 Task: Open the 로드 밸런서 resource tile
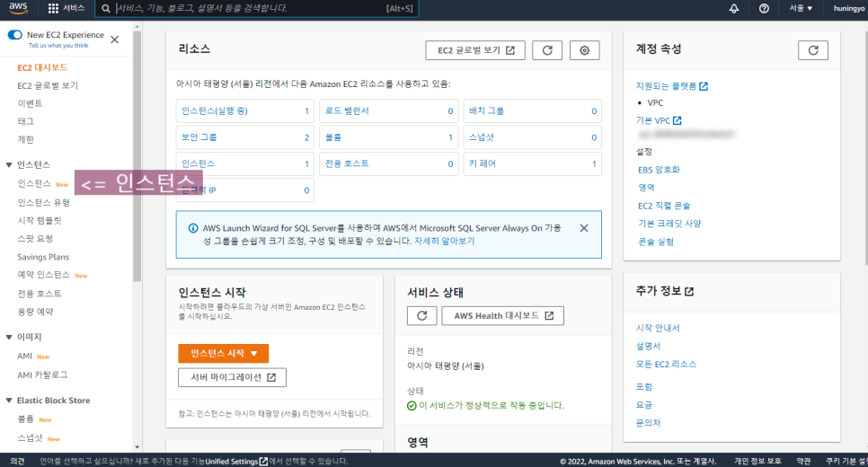(388, 110)
